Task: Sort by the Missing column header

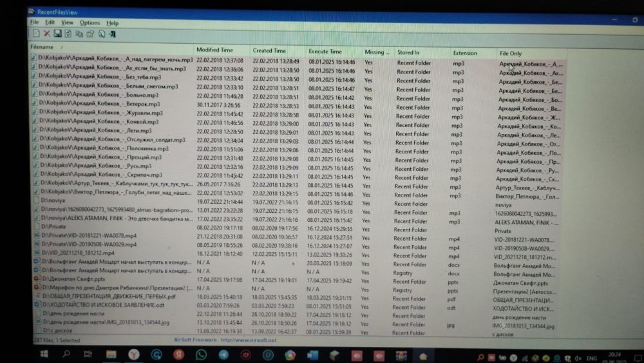Action: coord(377,52)
